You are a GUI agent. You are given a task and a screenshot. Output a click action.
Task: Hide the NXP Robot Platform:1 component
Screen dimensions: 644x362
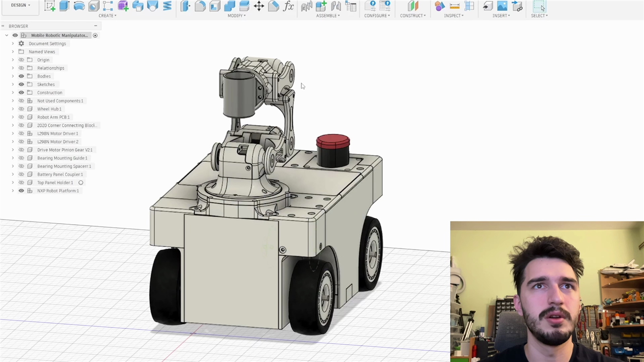click(x=21, y=191)
